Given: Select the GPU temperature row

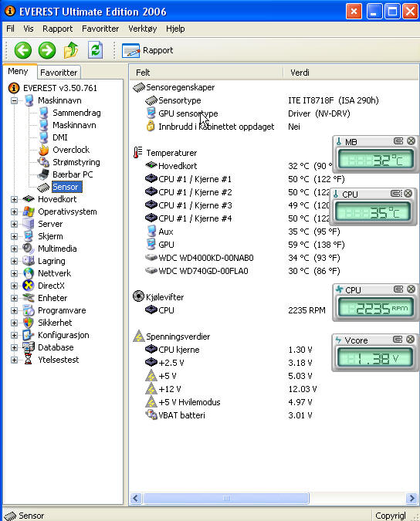Looking at the screenshot, I should click(245, 245).
